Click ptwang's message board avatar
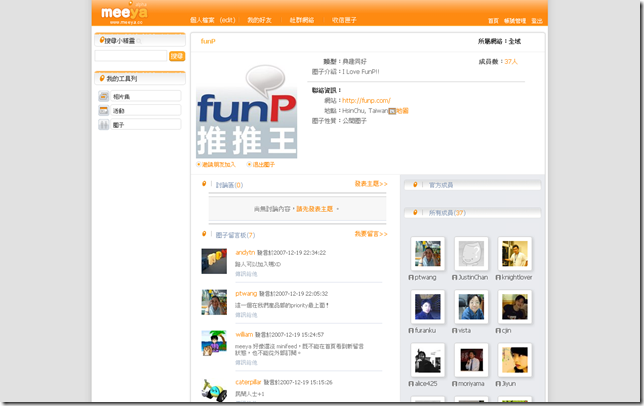Image resolution: width=644 pixels, height=406 pixels. pyautogui.click(x=214, y=302)
